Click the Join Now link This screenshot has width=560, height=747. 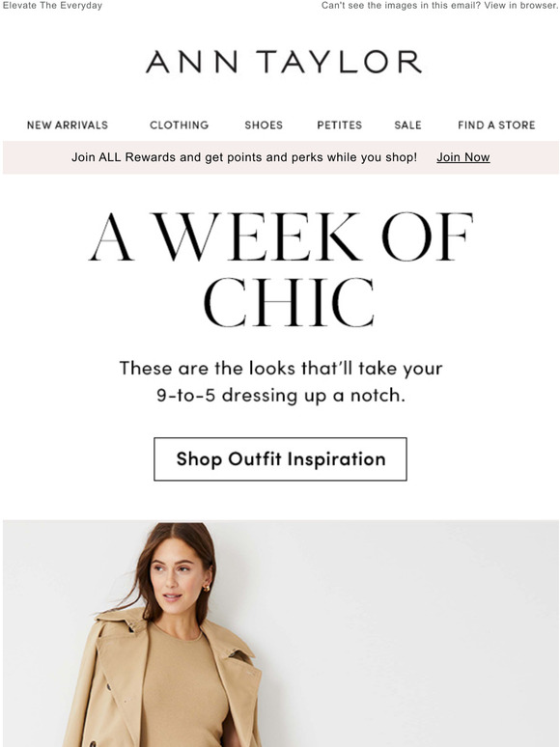pyautogui.click(x=463, y=157)
